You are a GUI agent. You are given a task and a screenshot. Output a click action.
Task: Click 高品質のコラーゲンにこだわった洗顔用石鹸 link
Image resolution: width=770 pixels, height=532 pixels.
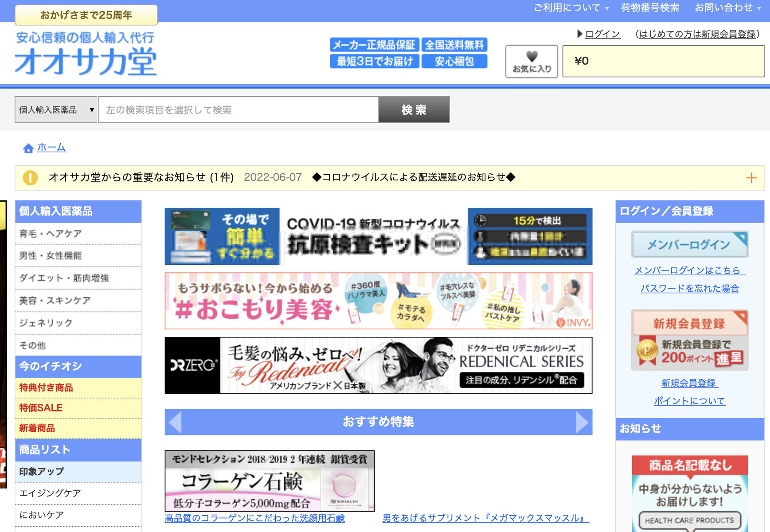255,518
